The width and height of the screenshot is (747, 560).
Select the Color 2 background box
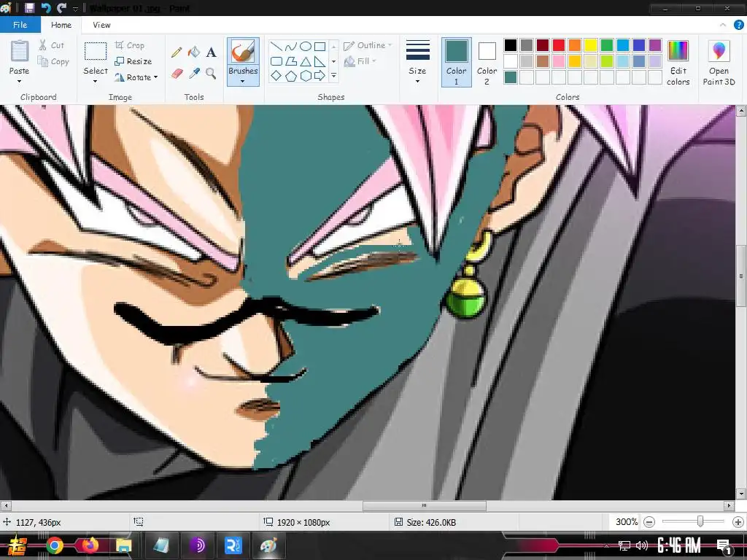tap(487, 63)
